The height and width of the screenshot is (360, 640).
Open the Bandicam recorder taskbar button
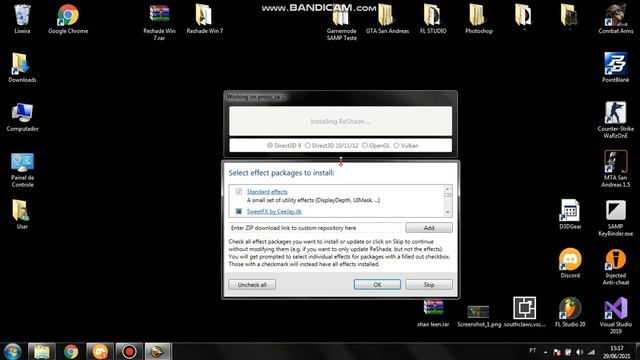pyautogui.click(x=129, y=351)
